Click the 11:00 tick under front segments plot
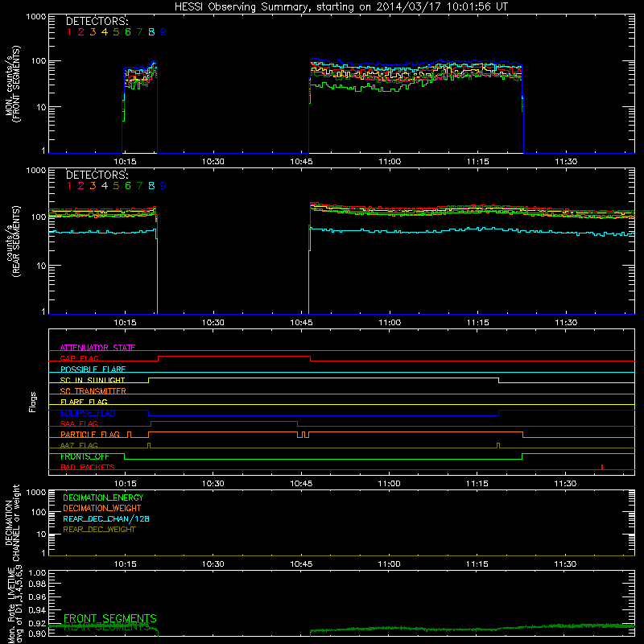This screenshot has width=644, height=644. [390, 162]
